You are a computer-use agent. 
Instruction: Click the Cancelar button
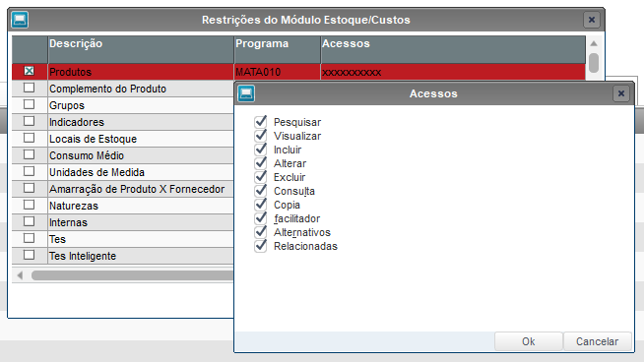597,341
